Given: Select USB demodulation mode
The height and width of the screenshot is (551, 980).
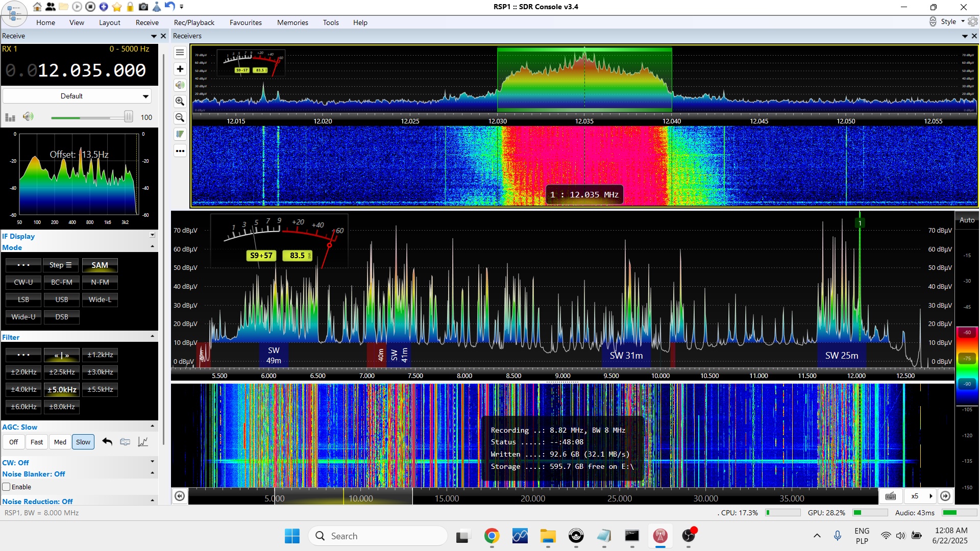Looking at the screenshot, I should [62, 299].
